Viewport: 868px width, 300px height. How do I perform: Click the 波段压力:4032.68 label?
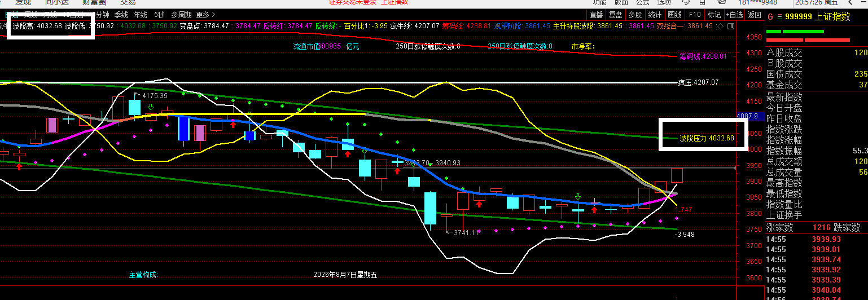(x=707, y=138)
